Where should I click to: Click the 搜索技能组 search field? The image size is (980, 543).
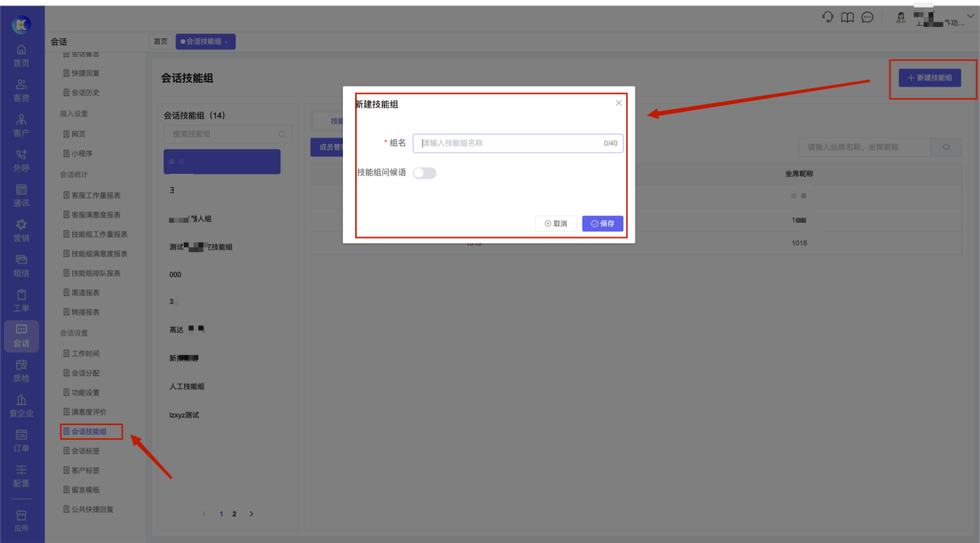(x=228, y=134)
